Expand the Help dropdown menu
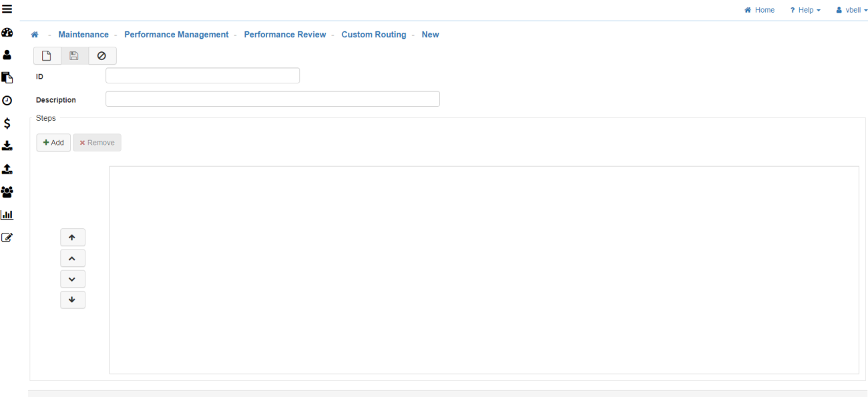 tap(805, 10)
